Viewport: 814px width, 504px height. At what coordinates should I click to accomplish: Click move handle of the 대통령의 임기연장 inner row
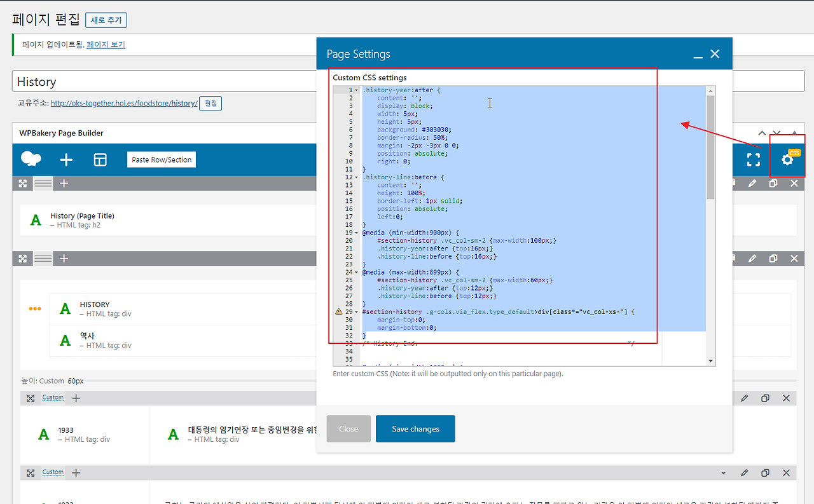click(30, 398)
